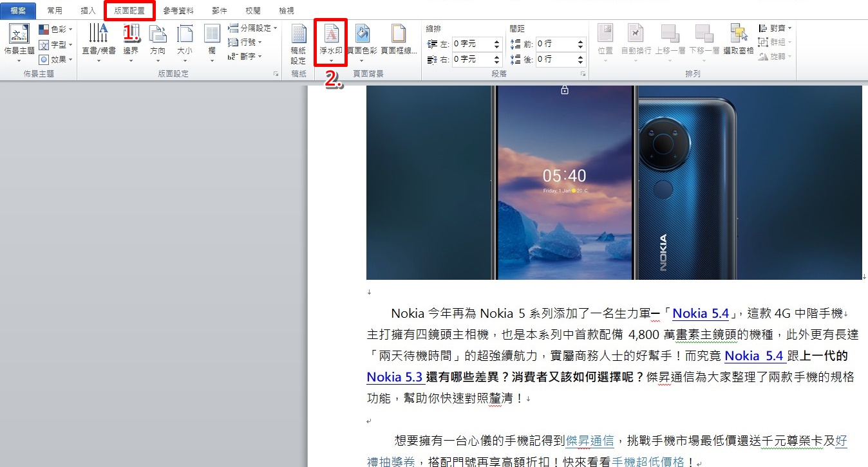Select the 版面配置 page layout tab
Screen dimensions: 868x467
click(129, 11)
